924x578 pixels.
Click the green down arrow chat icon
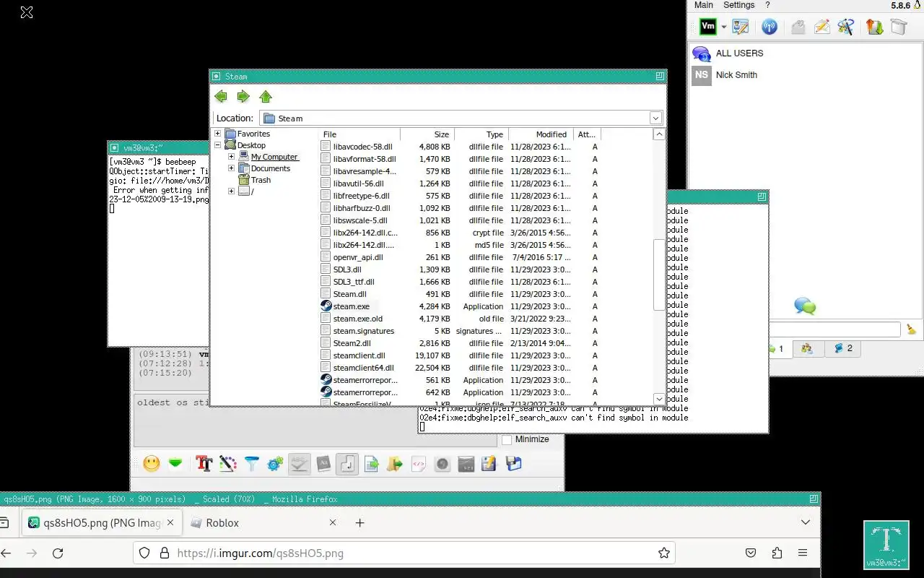(175, 464)
